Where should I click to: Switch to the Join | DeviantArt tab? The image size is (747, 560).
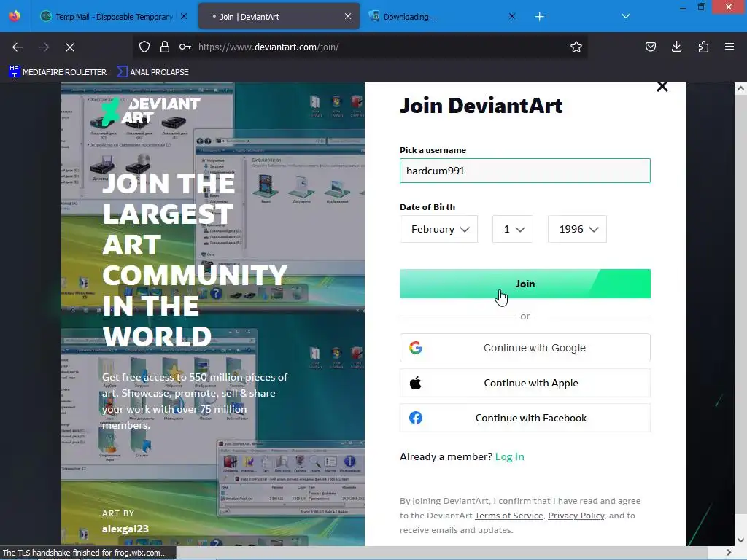click(279, 17)
